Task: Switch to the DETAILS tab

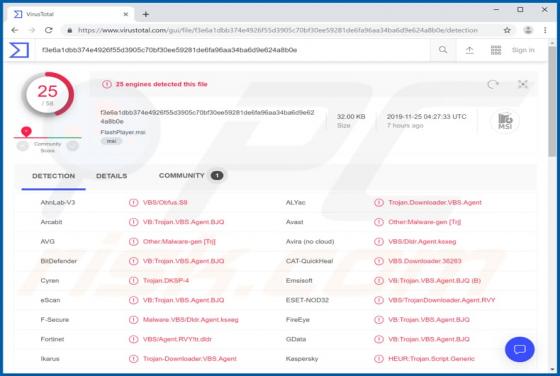Action: 111,176
